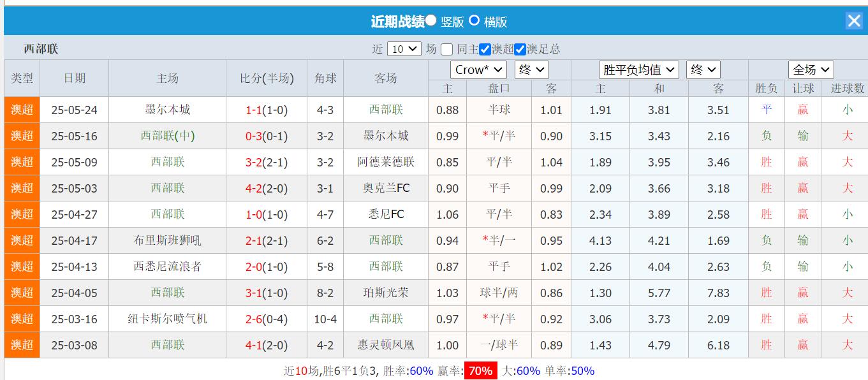
Task: Close the 近期战绩 panel with X
Action: click(x=854, y=20)
